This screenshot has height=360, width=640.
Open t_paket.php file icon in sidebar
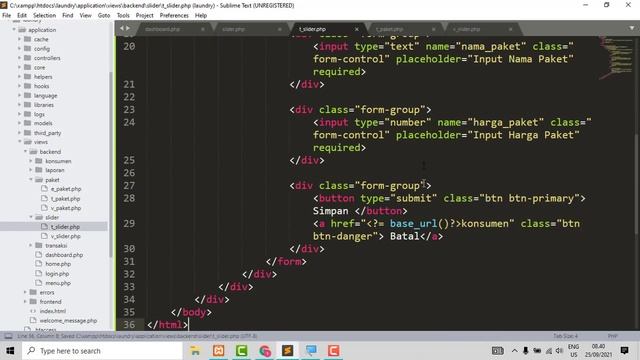(44, 198)
